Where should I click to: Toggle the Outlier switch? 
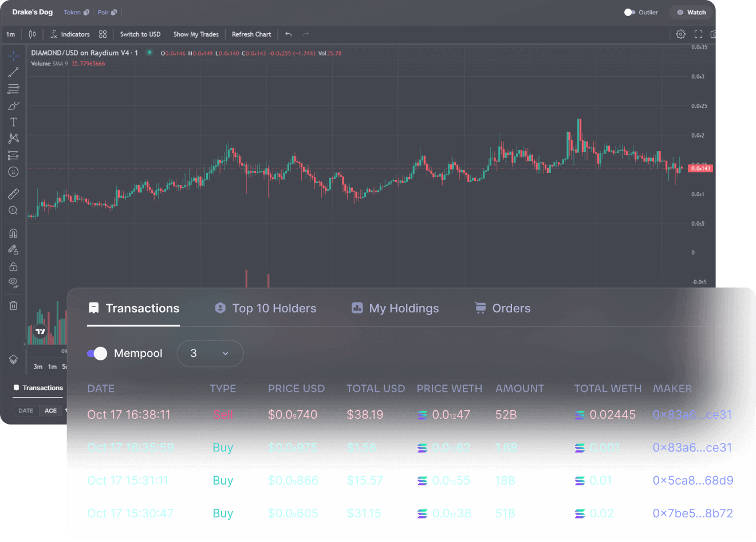[x=629, y=13]
